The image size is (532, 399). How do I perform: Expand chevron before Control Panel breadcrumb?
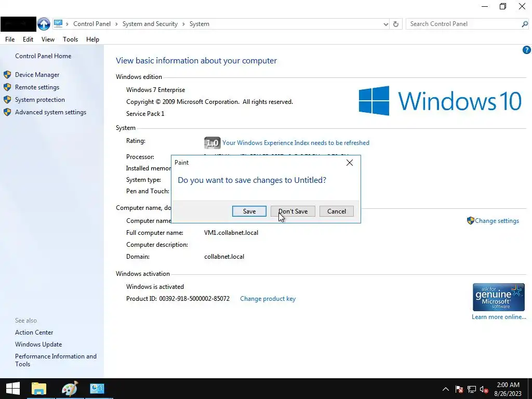(67, 24)
